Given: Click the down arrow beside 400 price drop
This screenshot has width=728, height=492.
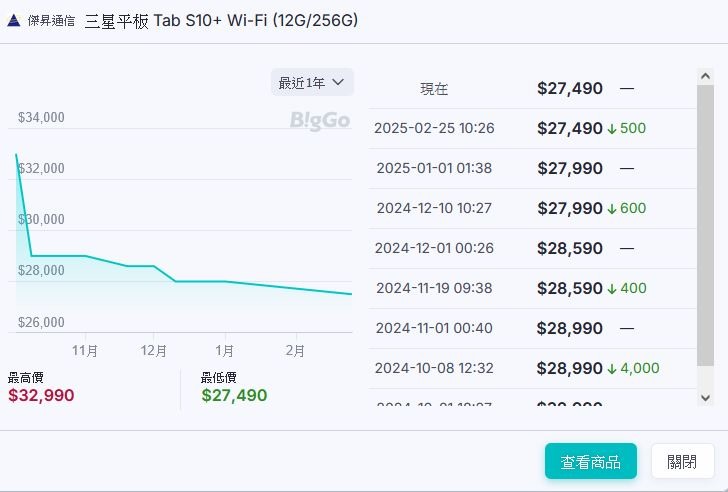Looking at the screenshot, I should (x=612, y=288).
